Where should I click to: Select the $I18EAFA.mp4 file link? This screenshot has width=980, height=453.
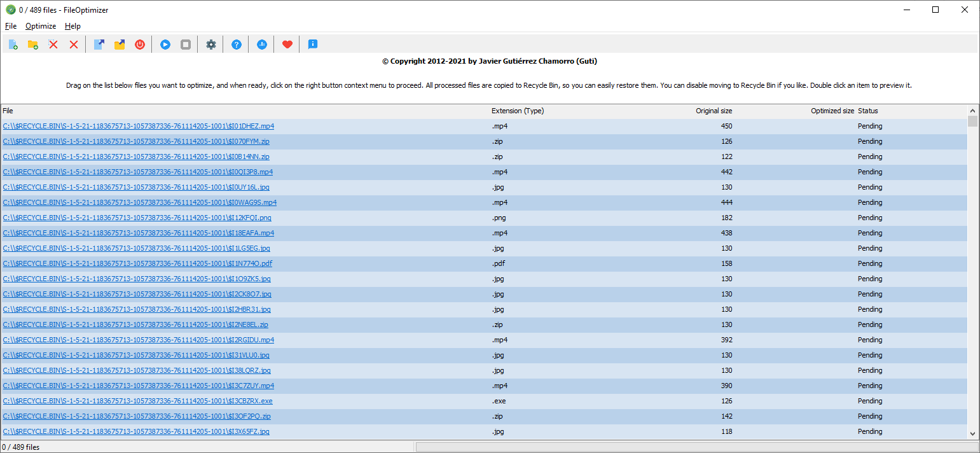139,233
